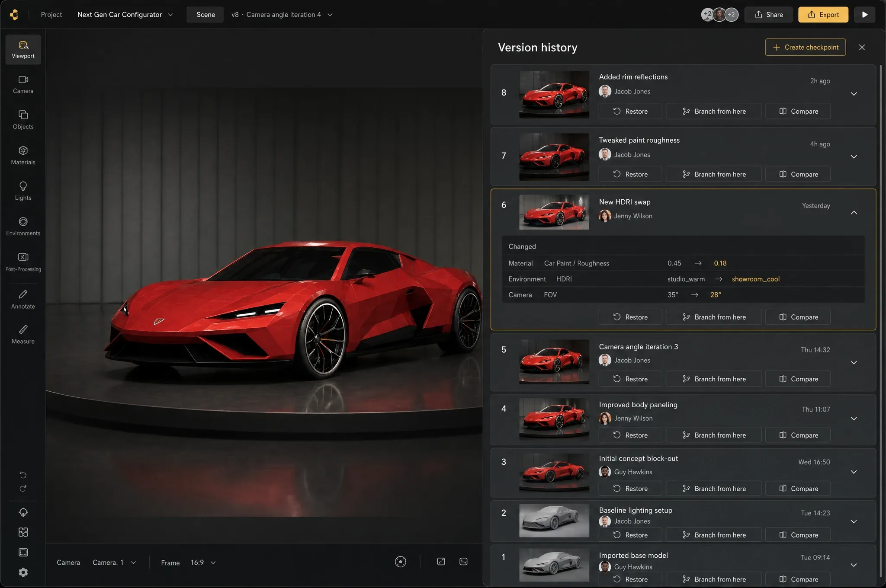886x588 pixels.
Task: Click the image panel icon in viewport bar
Action: point(463,562)
